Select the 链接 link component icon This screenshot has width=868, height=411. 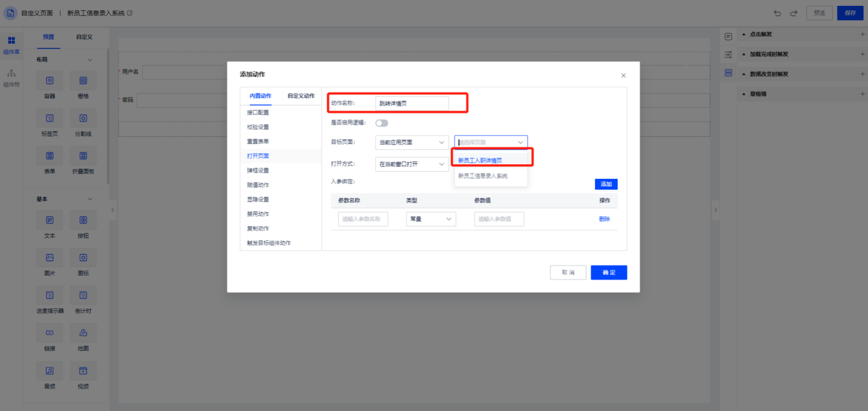(x=50, y=333)
